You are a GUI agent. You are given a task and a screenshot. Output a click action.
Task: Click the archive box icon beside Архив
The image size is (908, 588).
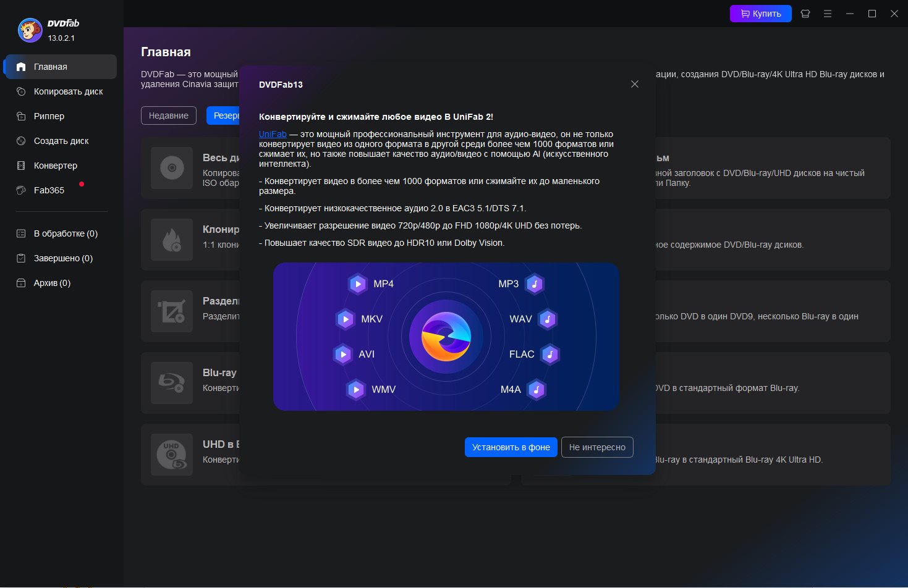pyautogui.click(x=21, y=283)
